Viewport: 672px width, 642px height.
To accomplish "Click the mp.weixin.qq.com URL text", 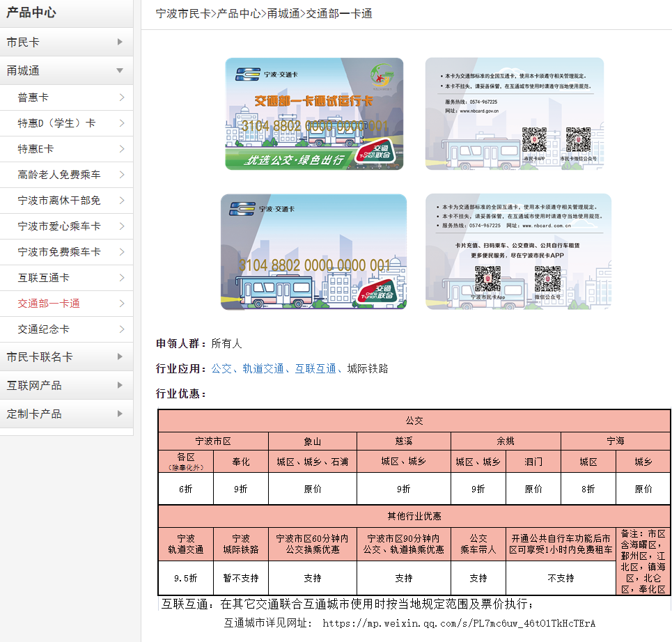I will tap(459, 623).
